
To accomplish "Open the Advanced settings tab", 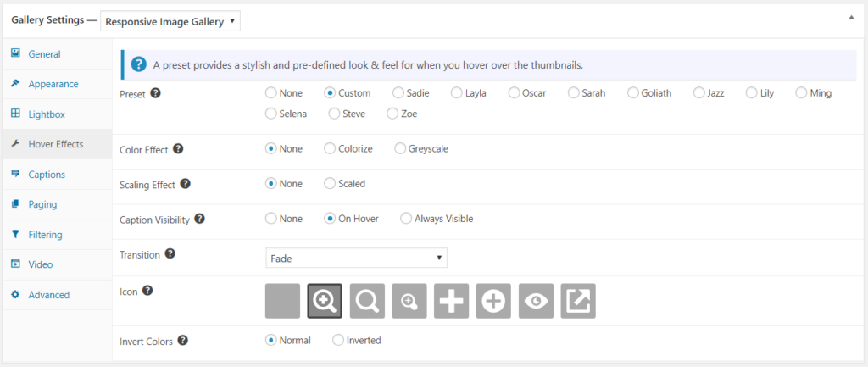I will pyautogui.click(x=57, y=294).
